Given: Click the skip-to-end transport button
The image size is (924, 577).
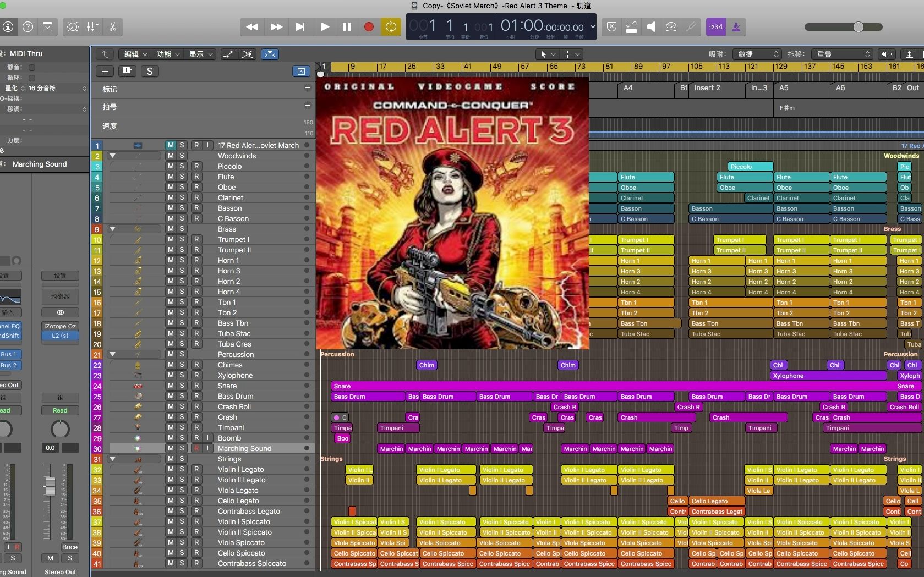Looking at the screenshot, I should pos(300,26).
